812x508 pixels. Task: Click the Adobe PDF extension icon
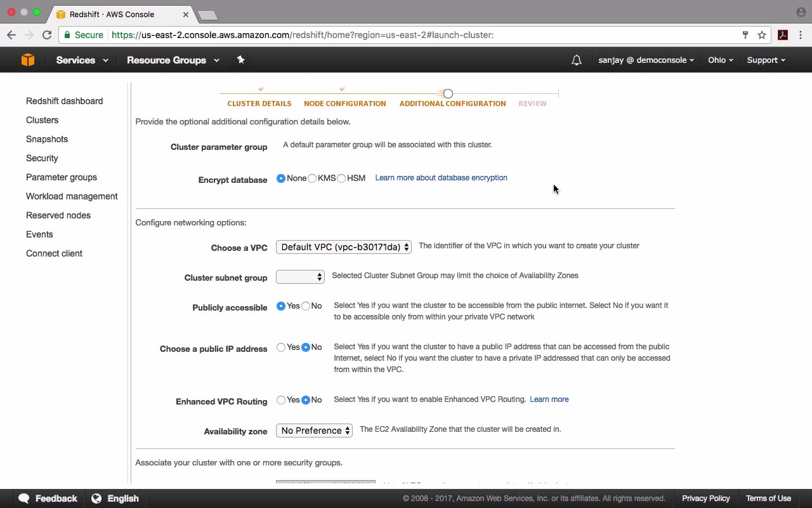coord(783,35)
